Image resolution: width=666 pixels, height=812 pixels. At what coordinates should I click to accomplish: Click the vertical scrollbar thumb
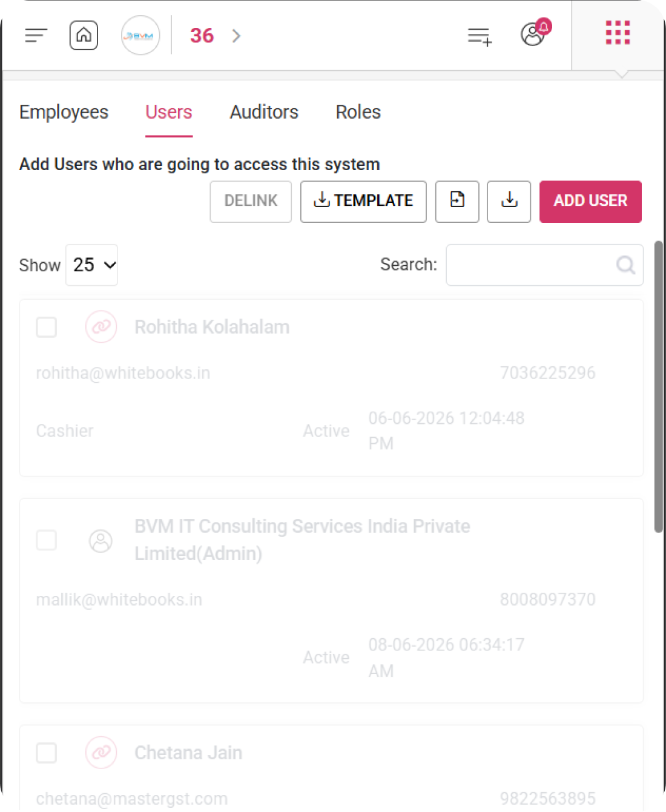(x=659, y=386)
